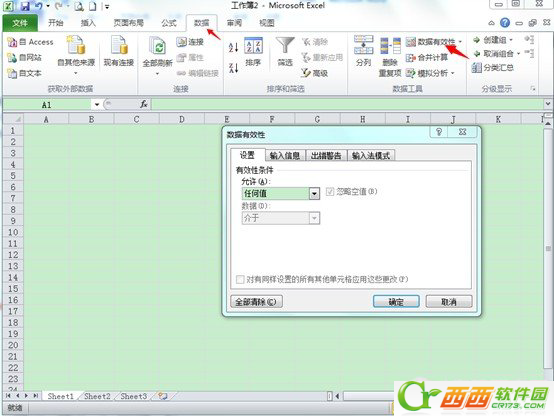Viewport: 554px width, 416px height.
Task: Open the File (文件) tab
Action: click(x=20, y=23)
